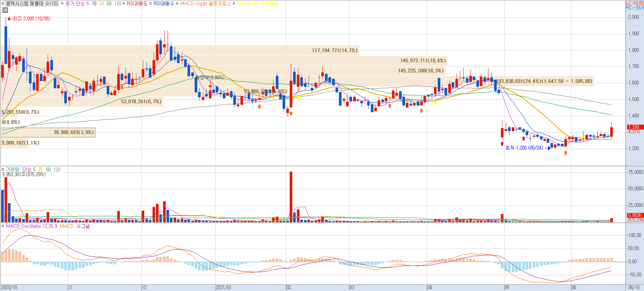Click the MACD 0선 상향돌파 label

[x=258, y=3]
